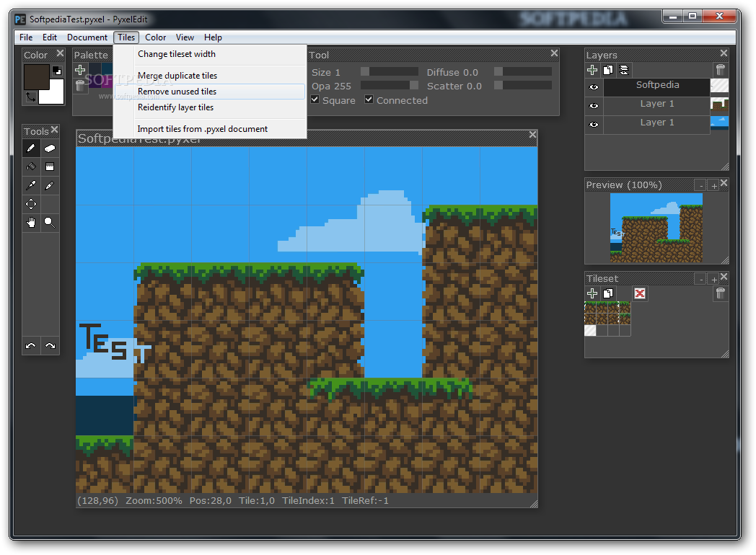Hide Layer 1 with ground thumbnail
Viewport: 756px width, 555px height.
(x=594, y=105)
